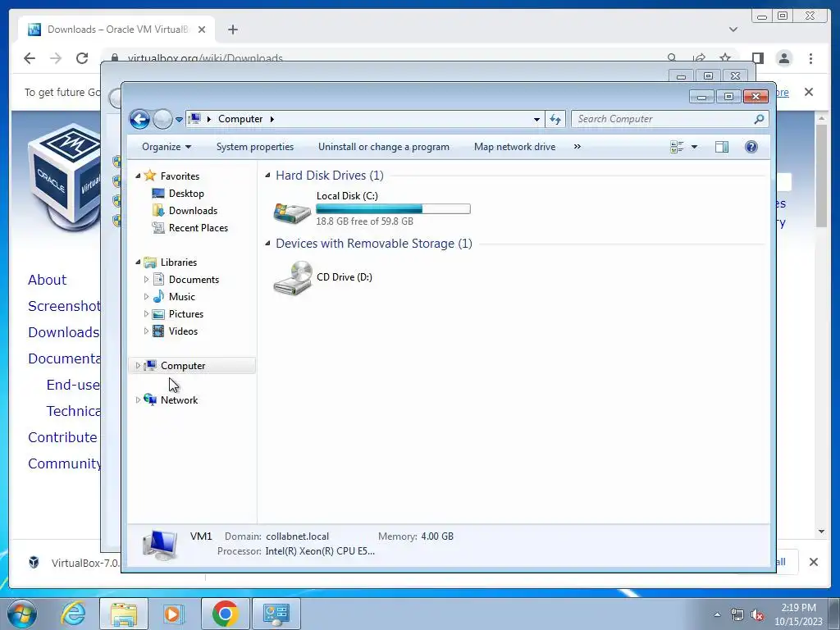The height and width of the screenshot is (630, 840).
Task: Click the Chrome page vertical scrollbar
Action: tap(821, 176)
